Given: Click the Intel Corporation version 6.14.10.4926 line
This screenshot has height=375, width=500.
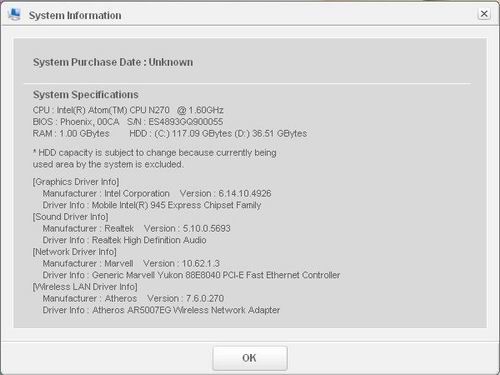Looking at the screenshot, I should tap(157, 193).
